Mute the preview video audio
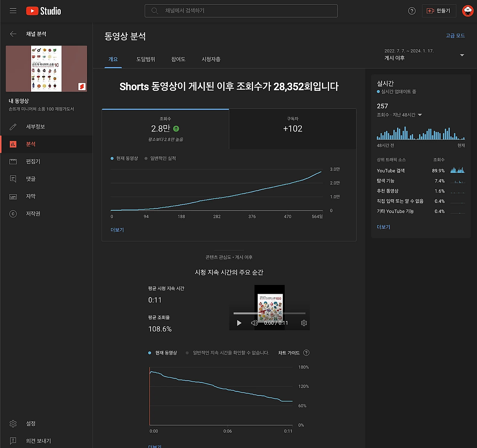Screen dimensions: 477x448 pos(254,323)
